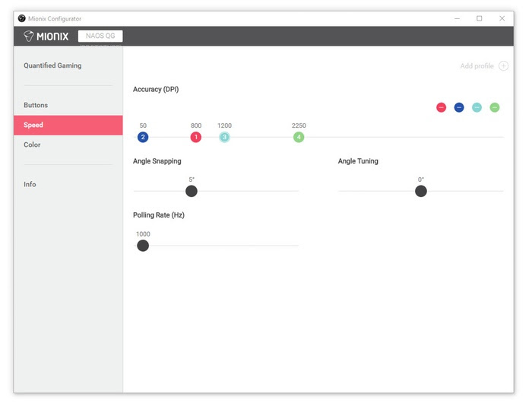The height and width of the screenshot is (410, 532).
Task: Click the Polling Rate slider handle
Action: (x=143, y=245)
